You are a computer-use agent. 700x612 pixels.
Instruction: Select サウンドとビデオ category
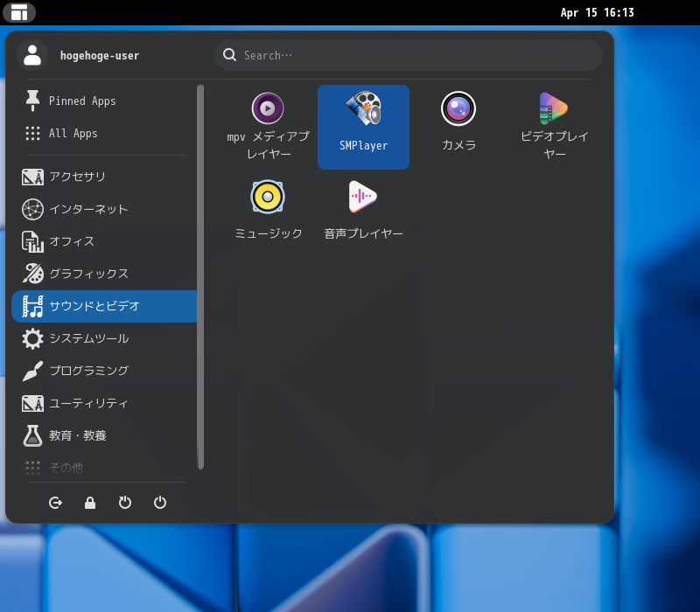[x=104, y=306]
